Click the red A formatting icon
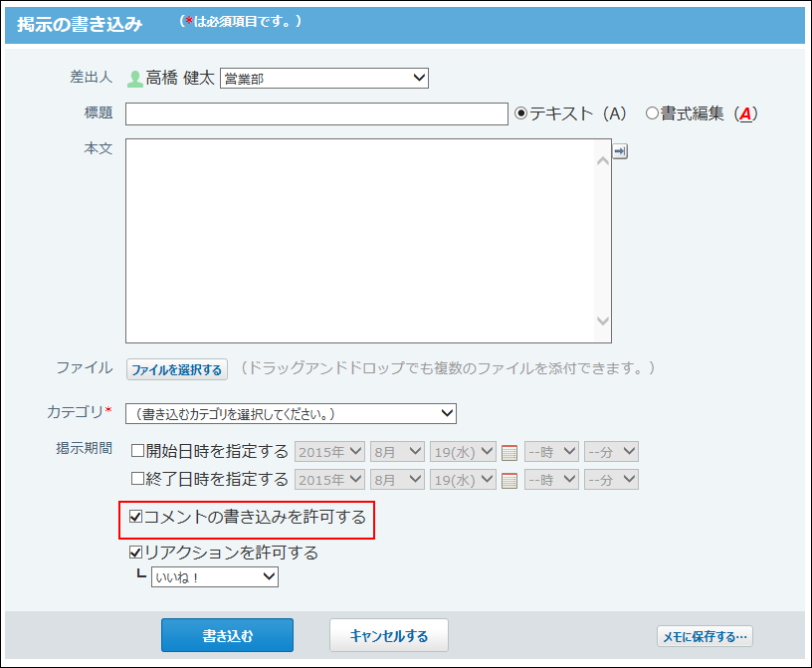812x668 pixels. pos(745,113)
